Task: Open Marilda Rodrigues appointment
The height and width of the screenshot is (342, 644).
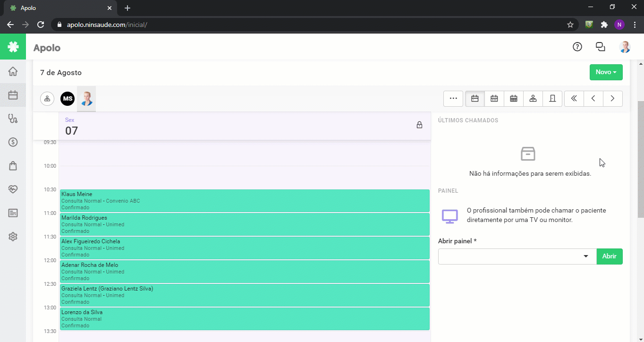Action: pos(245,224)
